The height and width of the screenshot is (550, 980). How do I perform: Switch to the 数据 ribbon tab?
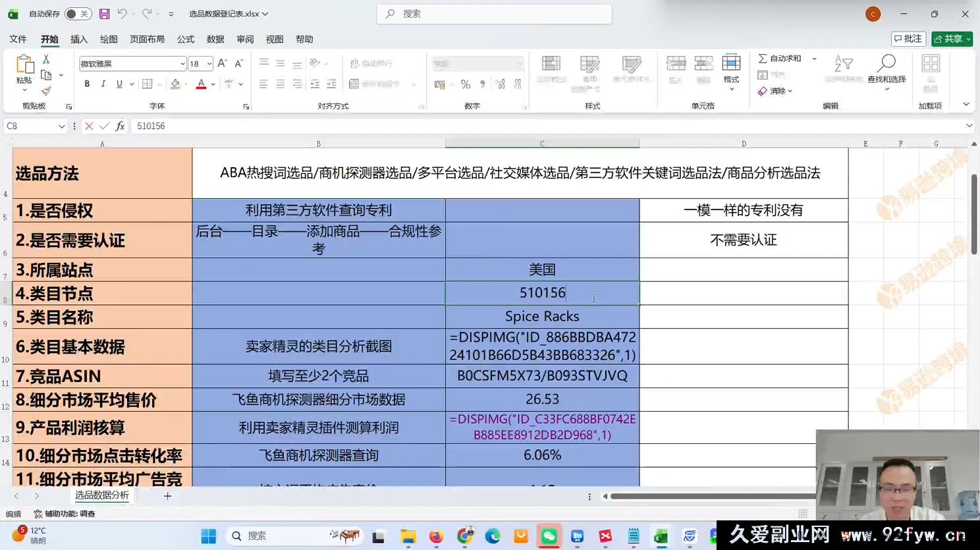tap(215, 39)
